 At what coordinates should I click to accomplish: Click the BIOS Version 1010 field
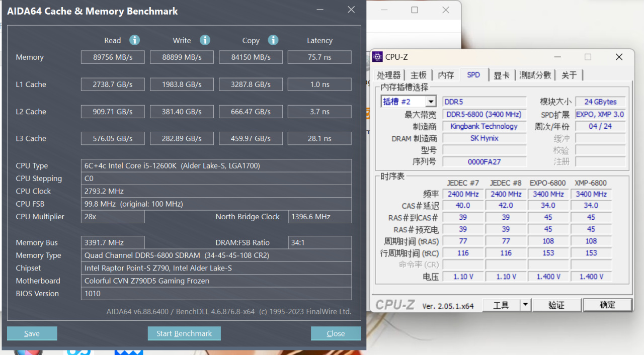tap(216, 294)
